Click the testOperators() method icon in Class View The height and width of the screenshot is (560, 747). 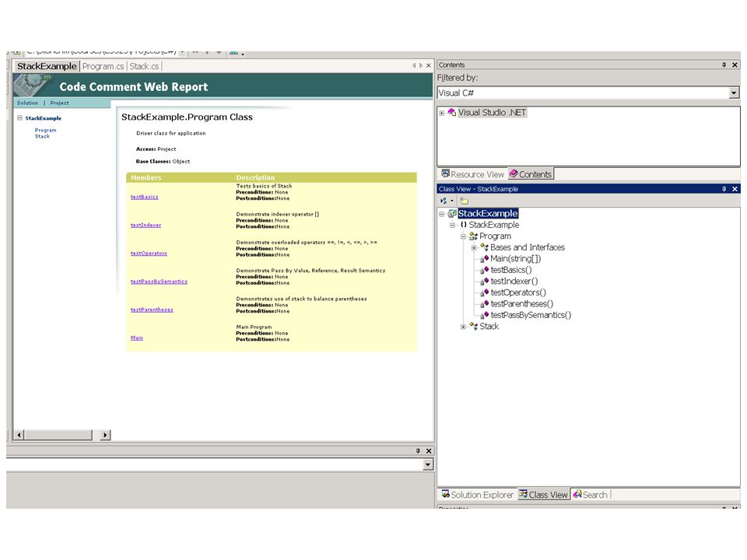(484, 293)
